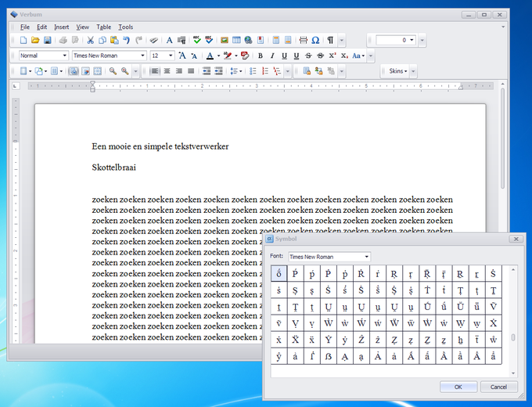Expand the Font dropdown in Symbol dialog
The image size is (532, 407).
(365, 257)
